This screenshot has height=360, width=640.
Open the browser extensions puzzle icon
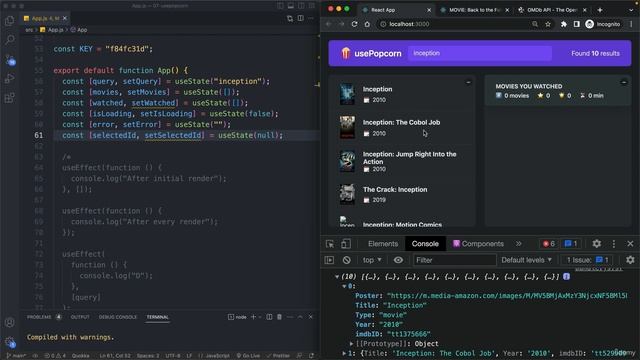pyautogui.click(x=563, y=24)
